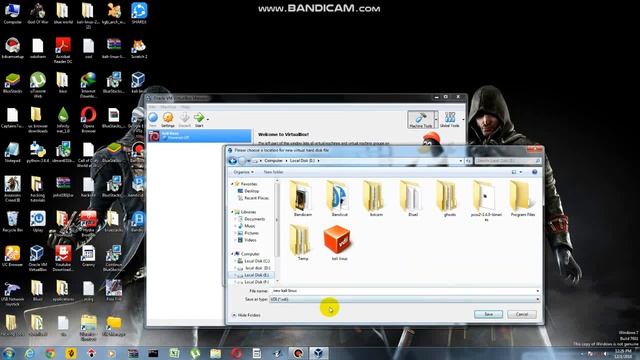
Task: Select the Computer desktop icon
Action: pos(12,13)
